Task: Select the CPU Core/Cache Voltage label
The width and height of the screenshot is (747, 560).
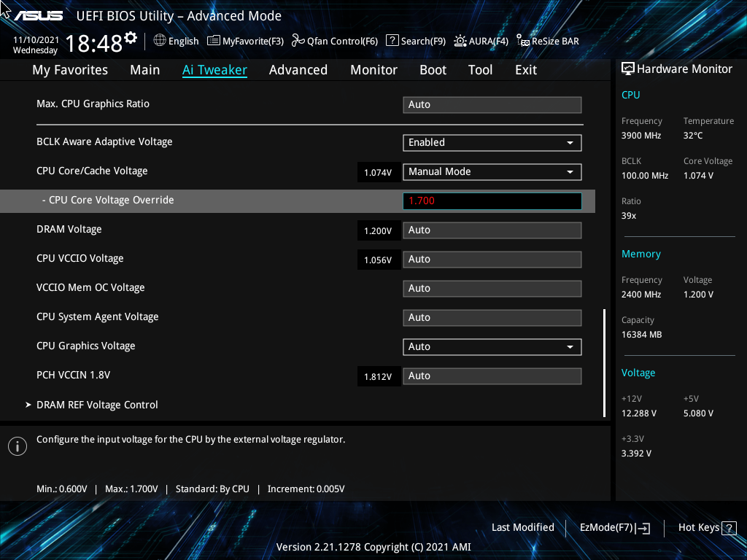Action: 92,171
